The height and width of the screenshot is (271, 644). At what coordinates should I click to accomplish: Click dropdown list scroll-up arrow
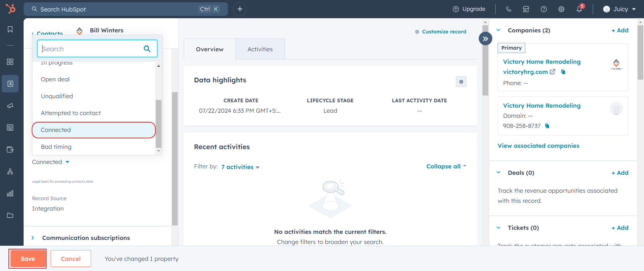tap(158, 66)
